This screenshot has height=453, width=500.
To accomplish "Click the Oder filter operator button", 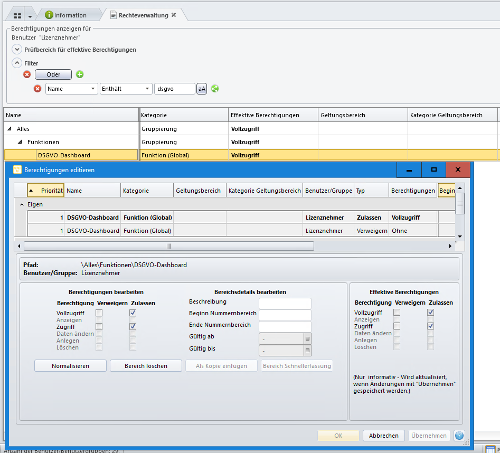I will point(53,74).
